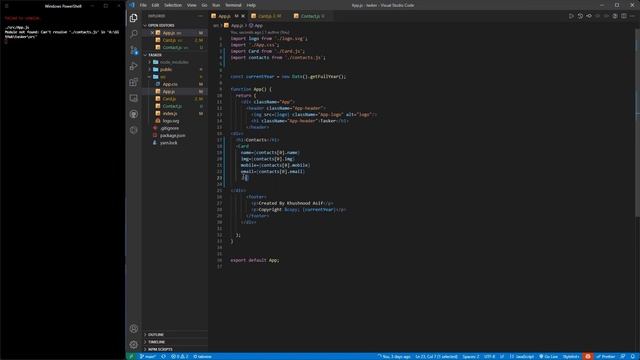Click the synchronize changes icon in status bar
Viewport: 640px width, 360px height.
(x=163, y=356)
